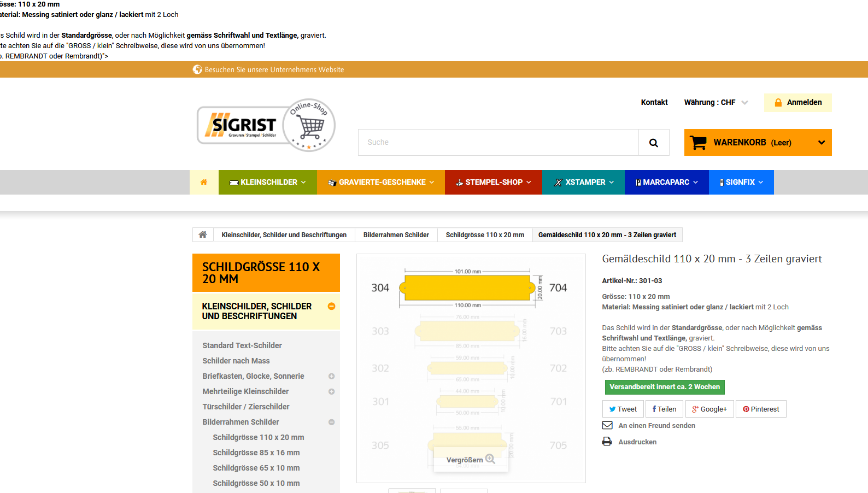Open the Währung CHF currency dropdown
The image size is (868, 493).
[716, 102]
